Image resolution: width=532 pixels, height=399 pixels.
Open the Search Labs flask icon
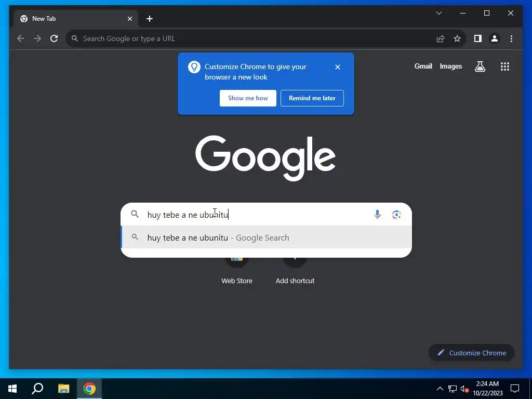pyautogui.click(x=480, y=66)
